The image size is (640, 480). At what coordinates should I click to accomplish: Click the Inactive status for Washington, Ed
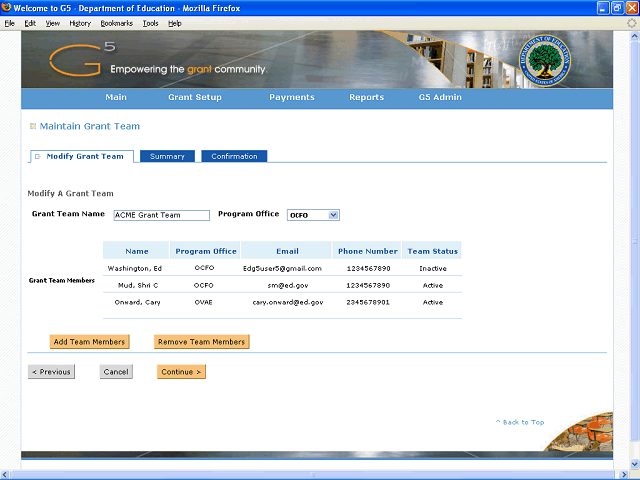(x=433, y=268)
